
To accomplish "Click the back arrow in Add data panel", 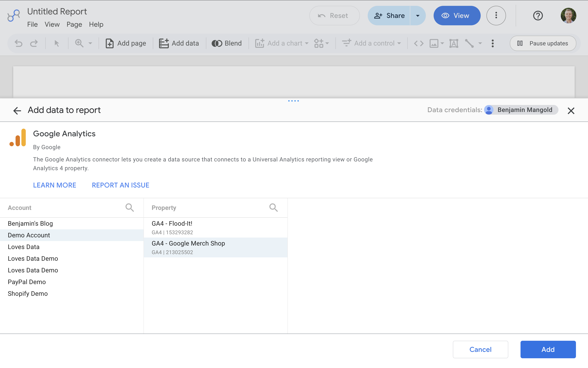I will (17, 111).
